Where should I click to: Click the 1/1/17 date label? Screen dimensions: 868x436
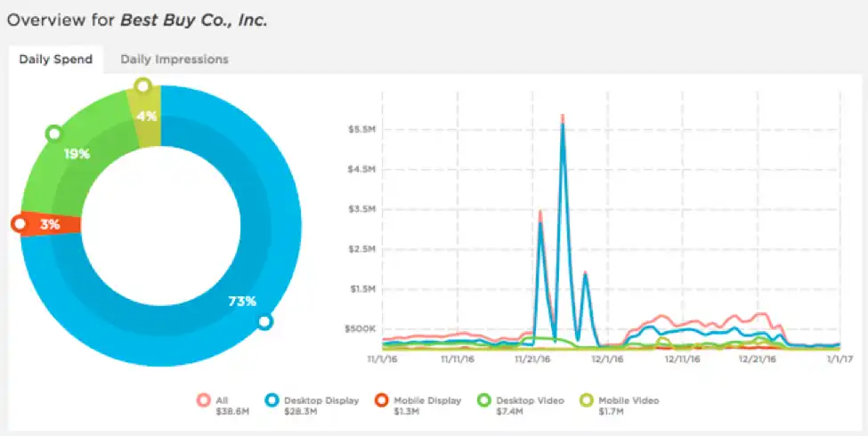(x=840, y=359)
